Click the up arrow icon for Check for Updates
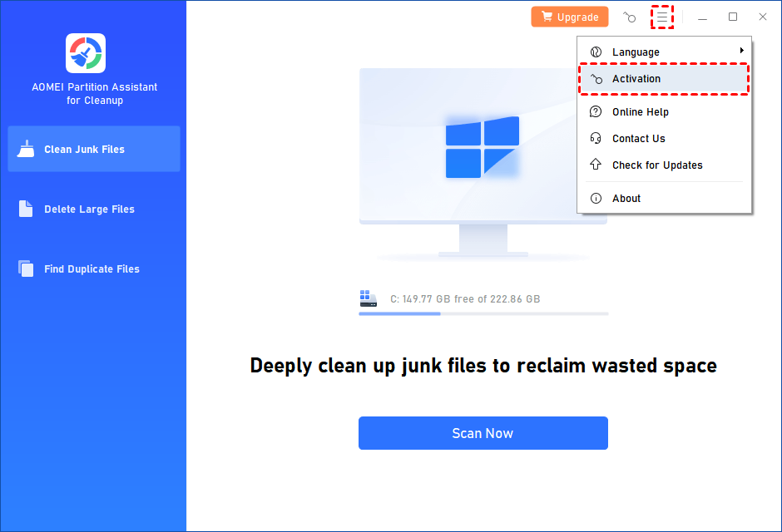This screenshot has width=782, height=532. tap(596, 165)
